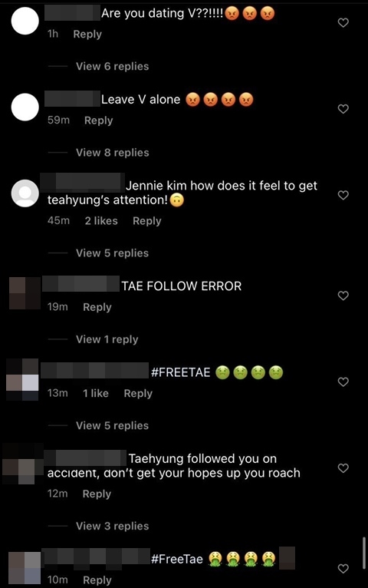Image resolution: width=368 pixels, height=588 pixels.
Task: Click the comments scrollbar thumb
Action: pyautogui.click(x=364, y=553)
